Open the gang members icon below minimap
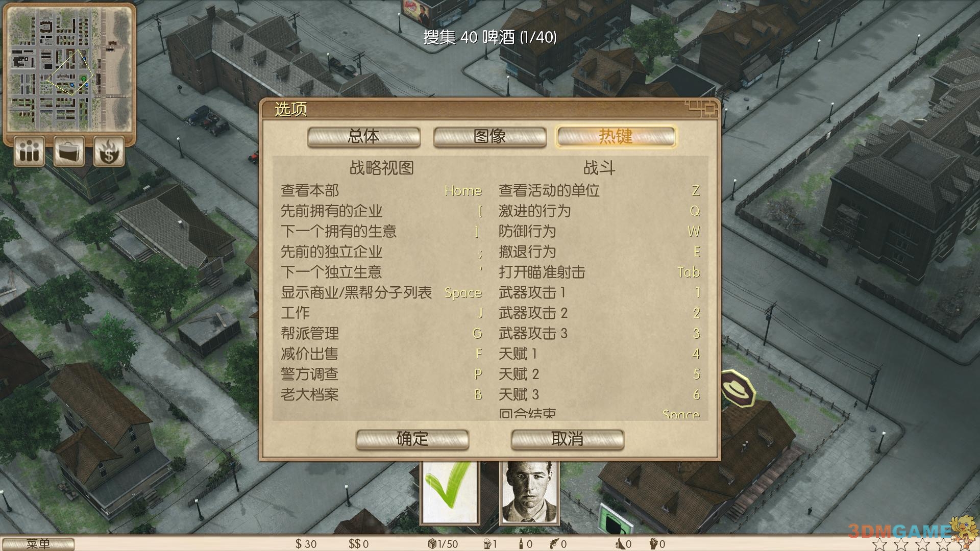Screen dimensions: 980x551 29,151
